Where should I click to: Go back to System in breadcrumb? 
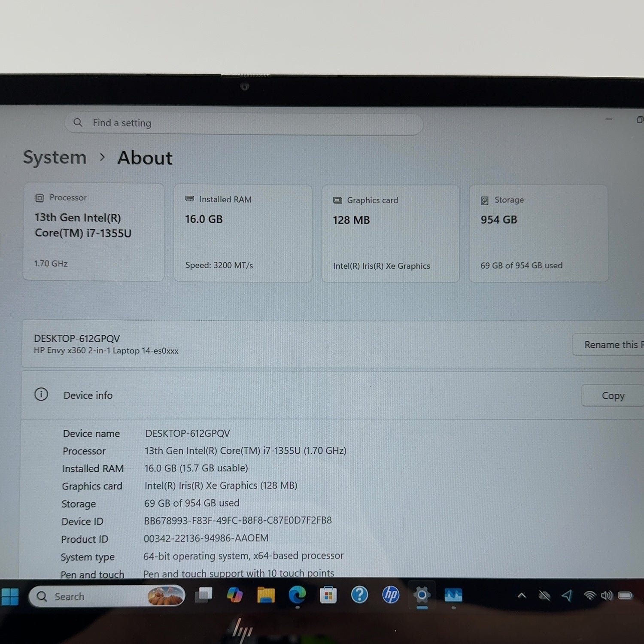pos(55,158)
